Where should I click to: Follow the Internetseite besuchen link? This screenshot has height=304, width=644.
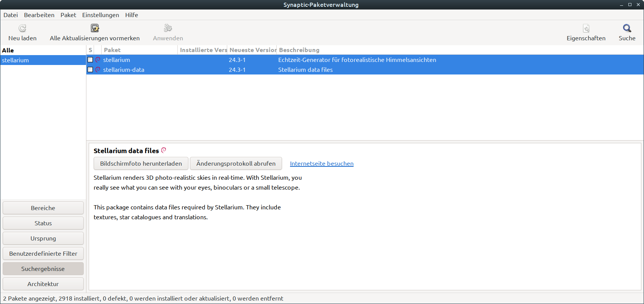tap(322, 163)
